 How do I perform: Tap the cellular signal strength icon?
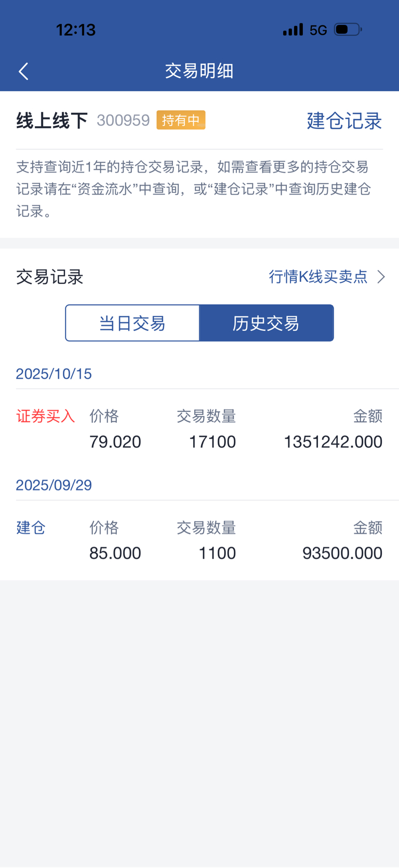tap(292, 30)
